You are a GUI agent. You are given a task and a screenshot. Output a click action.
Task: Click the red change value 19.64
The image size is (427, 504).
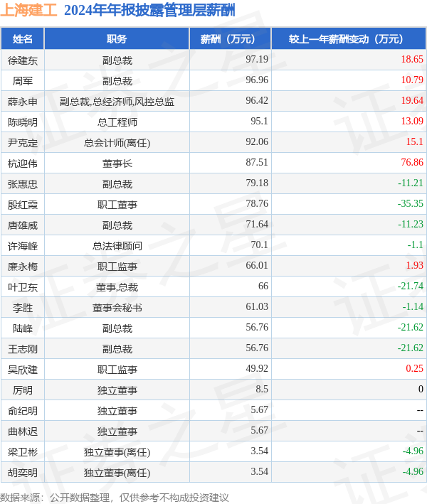[x=412, y=100]
